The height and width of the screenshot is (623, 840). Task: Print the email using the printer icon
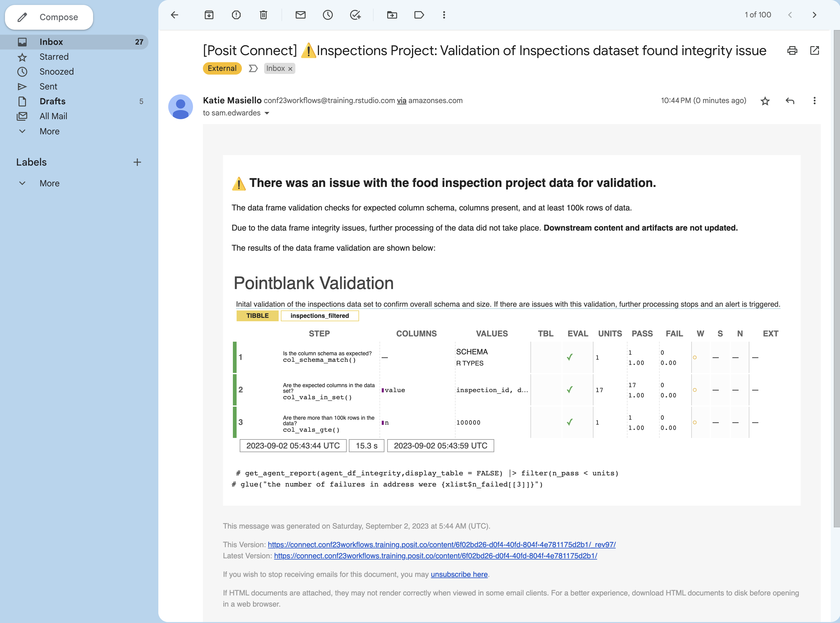tap(792, 50)
